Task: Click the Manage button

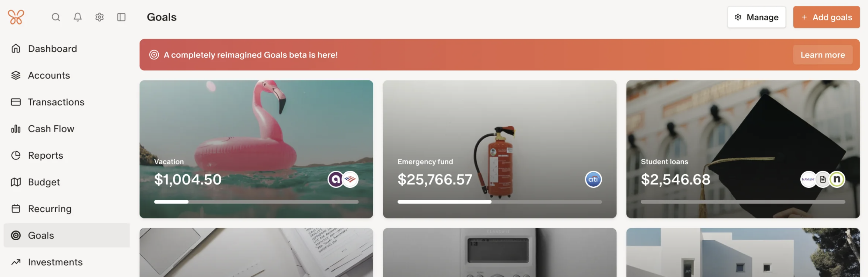Action: 756,17
